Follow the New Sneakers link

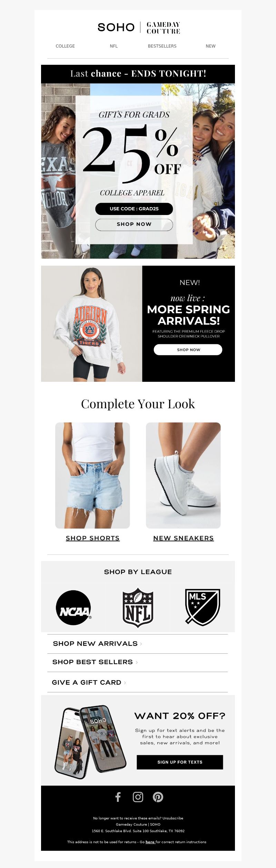point(184,538)
